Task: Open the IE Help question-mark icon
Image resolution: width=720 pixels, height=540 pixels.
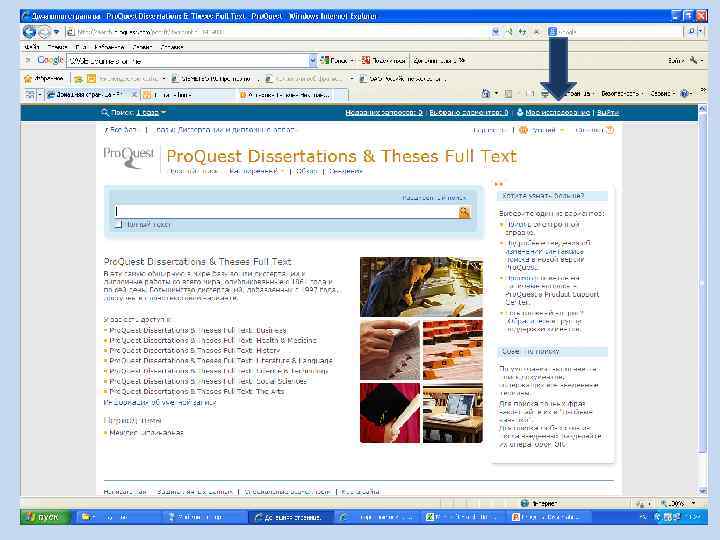Action: [684, 94]
